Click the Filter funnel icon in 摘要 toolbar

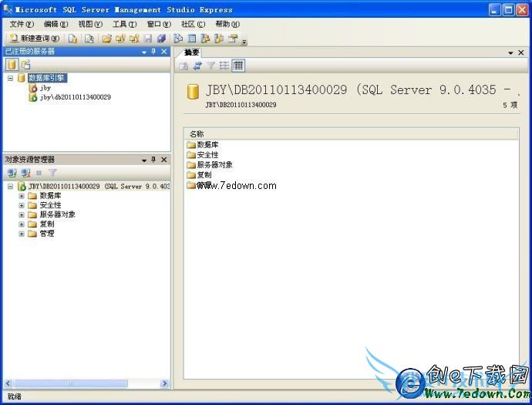[210, 66]
